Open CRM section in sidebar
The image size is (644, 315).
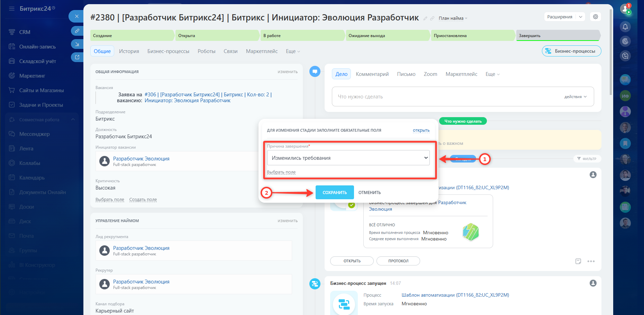pos(25,32)
